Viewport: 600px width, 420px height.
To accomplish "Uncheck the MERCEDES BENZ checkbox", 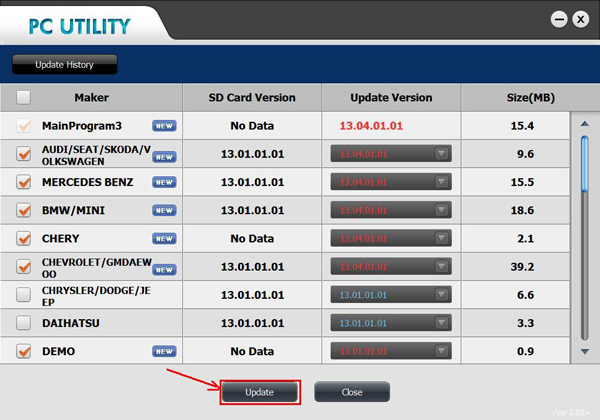I will pos(23,182).
